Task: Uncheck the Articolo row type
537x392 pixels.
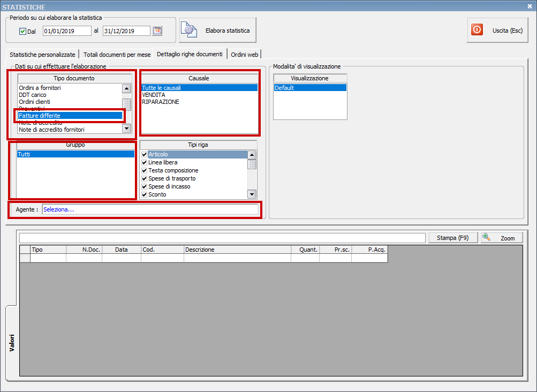Action: tap(145, 155)
